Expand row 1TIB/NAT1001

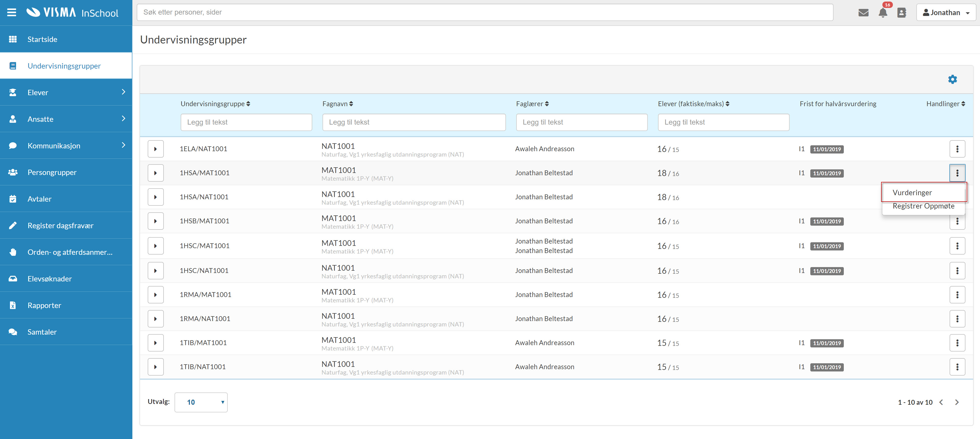click(x=156, y=367)
